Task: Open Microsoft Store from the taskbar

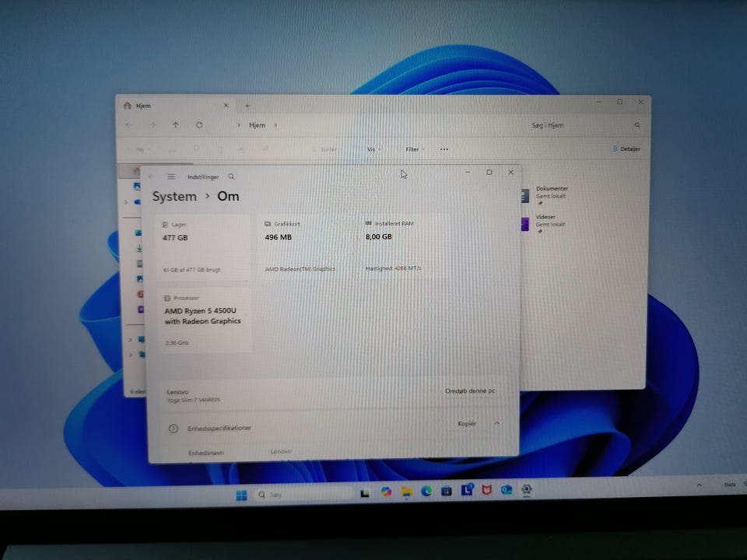Action: point(447,491)
